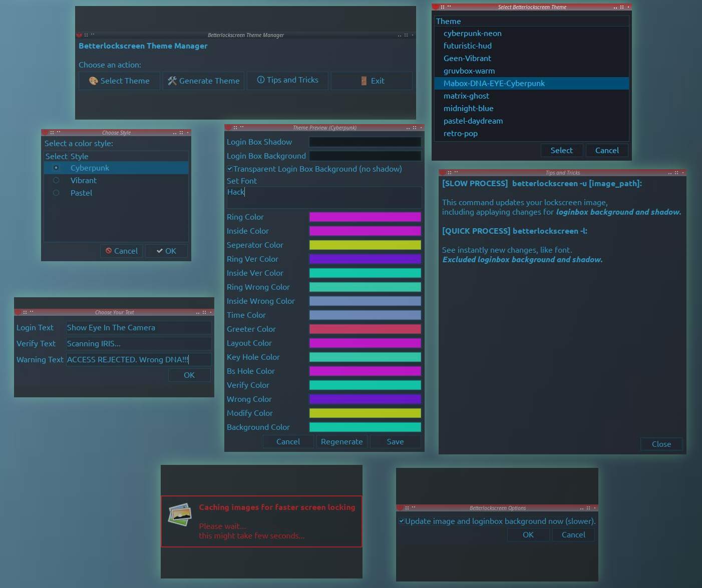The image size is (702, 588).
Task: Click the Warning Text input field
Action: pyautogui.click(x=138, y=360)
